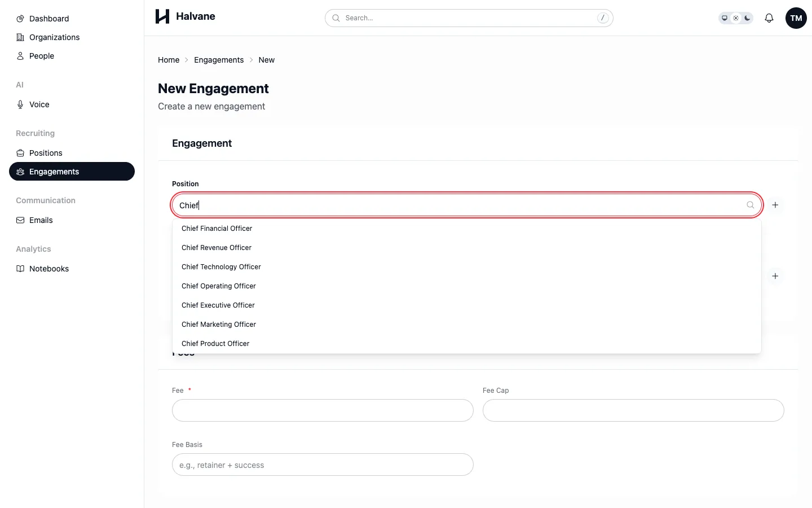Screen dimensions: 812x508
Task: Click into the Position field containing Chief
Action: point(467,205)
